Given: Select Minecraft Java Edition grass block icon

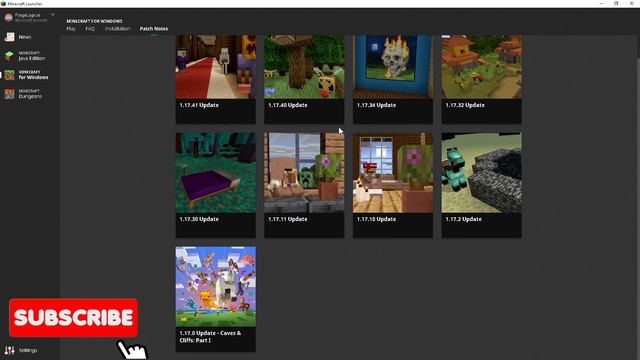Looking at the screenshot, I should click(x=9, y=56).
